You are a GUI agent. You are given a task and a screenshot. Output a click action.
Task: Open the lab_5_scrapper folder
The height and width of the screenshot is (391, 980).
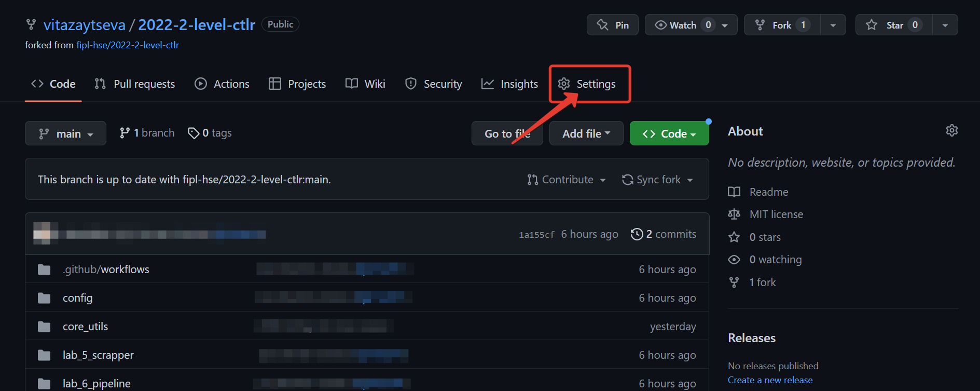point(98,355)
